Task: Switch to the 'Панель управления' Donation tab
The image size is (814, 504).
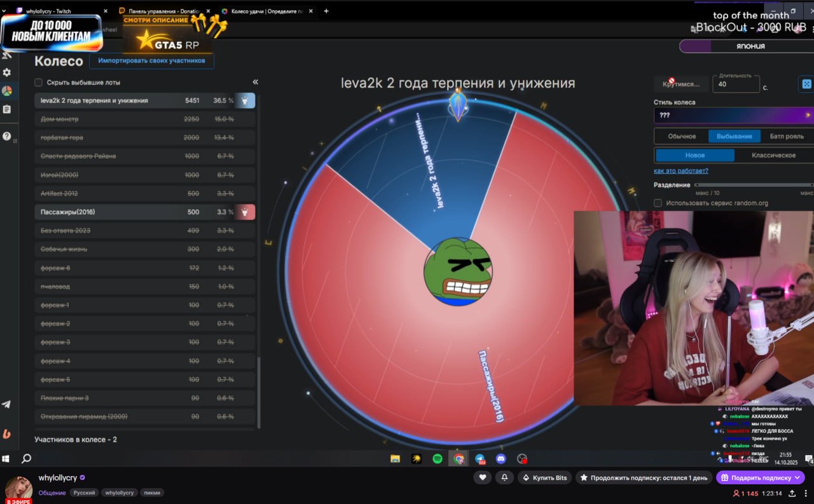Action: click(x=164, y=11)
